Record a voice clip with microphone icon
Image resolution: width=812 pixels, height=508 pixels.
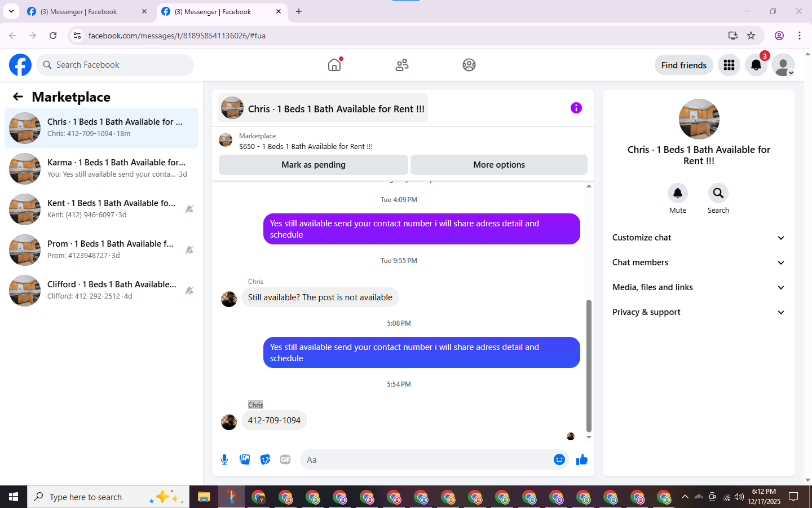click(x=224, y=459)
